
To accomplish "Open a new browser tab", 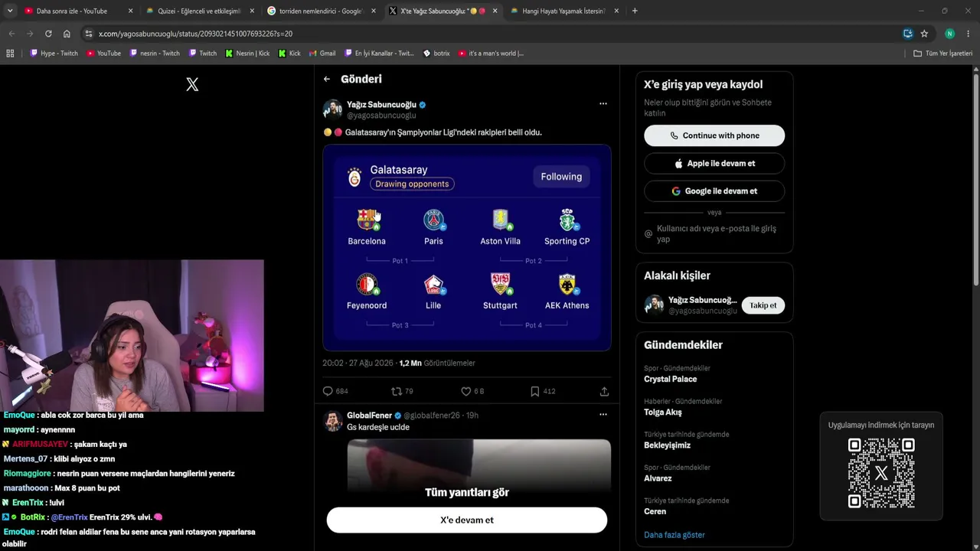I will click(635, 11).
